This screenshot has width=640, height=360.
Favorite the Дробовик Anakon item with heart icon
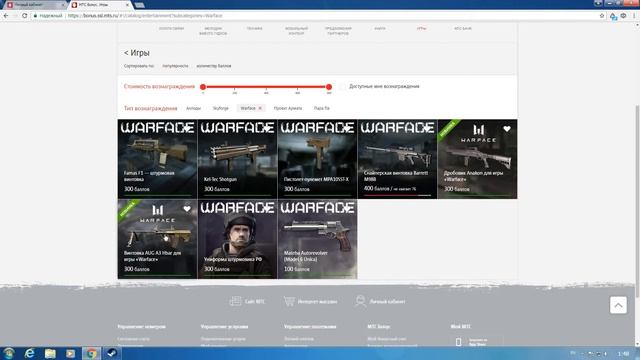coord(507,129)
